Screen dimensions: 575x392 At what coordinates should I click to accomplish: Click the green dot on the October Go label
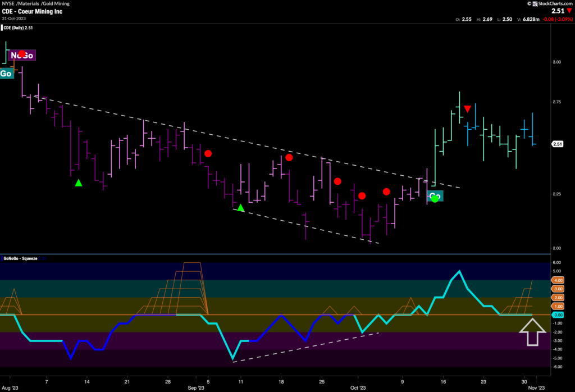click(x=434, y=198)
